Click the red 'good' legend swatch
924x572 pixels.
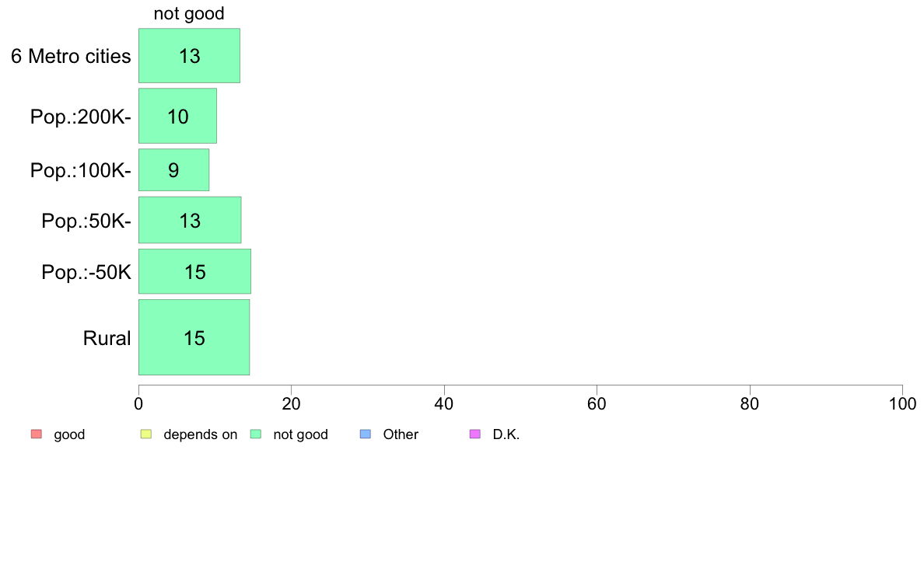pyautogui.click(x=36, y=434)
